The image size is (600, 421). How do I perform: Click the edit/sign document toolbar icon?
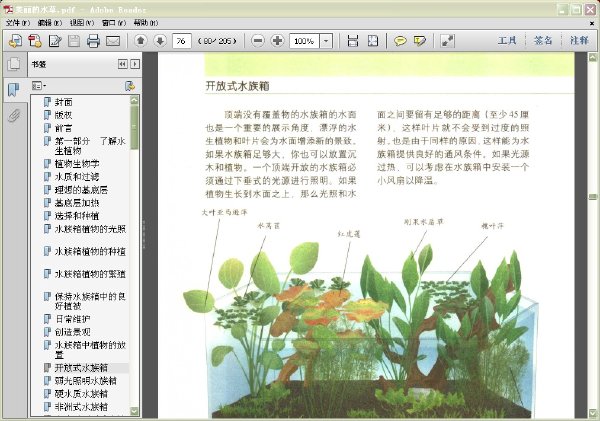tap(55, 41)
